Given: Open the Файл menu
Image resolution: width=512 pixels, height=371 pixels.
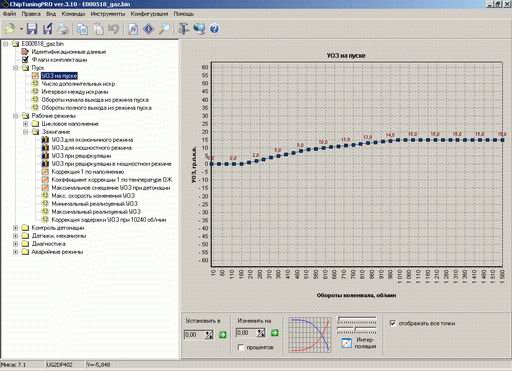Looking at the screenshot, I should [x=9, y=14].
